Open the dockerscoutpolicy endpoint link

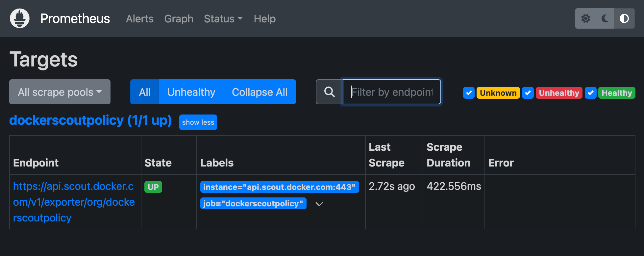(74, 202)
